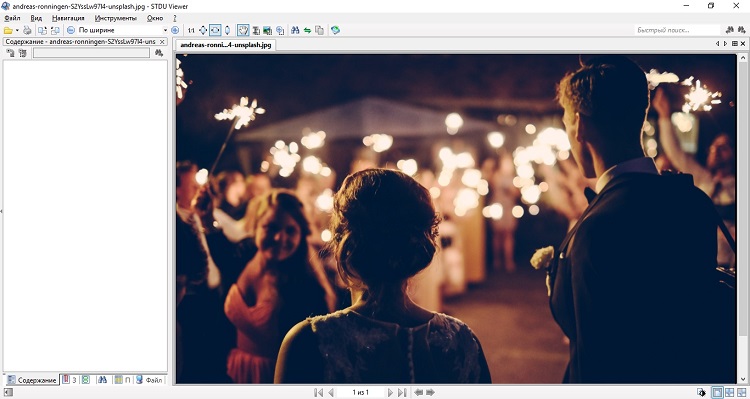The width and height of the screenshot is (750, 399).
Task: Click the find previous binoculars icon
Action: 729,30
